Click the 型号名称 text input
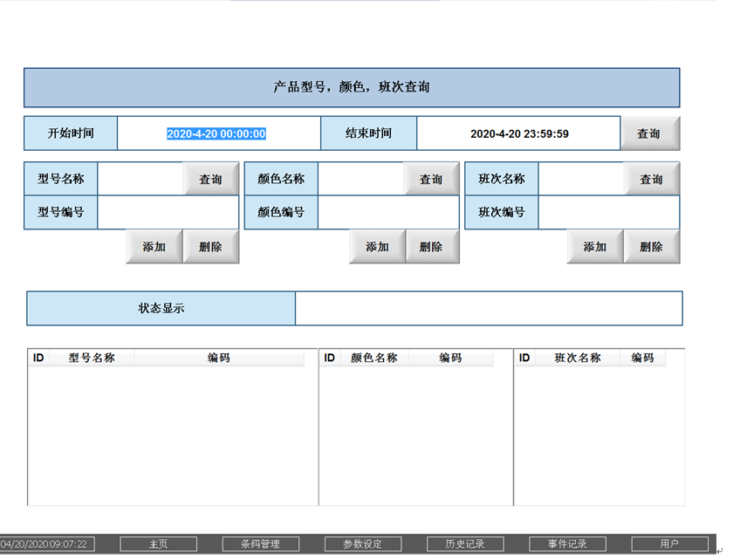Viewport: 733px width, 560px height. point(140,179)
